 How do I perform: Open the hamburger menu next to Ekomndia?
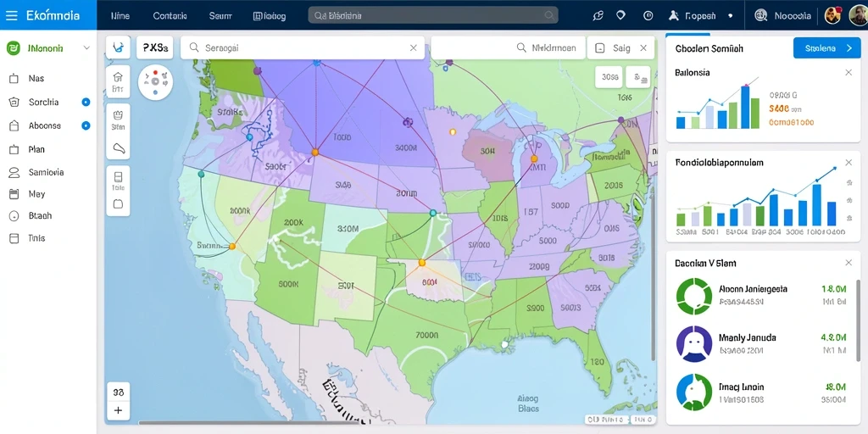coord(11,15)
